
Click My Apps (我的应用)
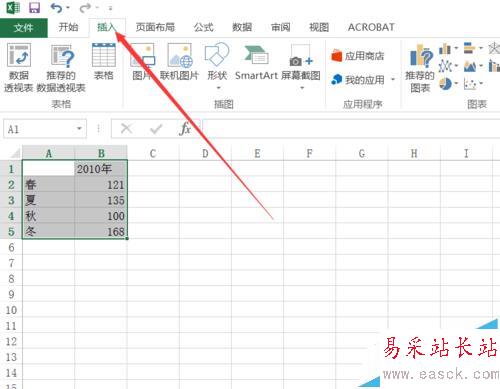point(358,80)
